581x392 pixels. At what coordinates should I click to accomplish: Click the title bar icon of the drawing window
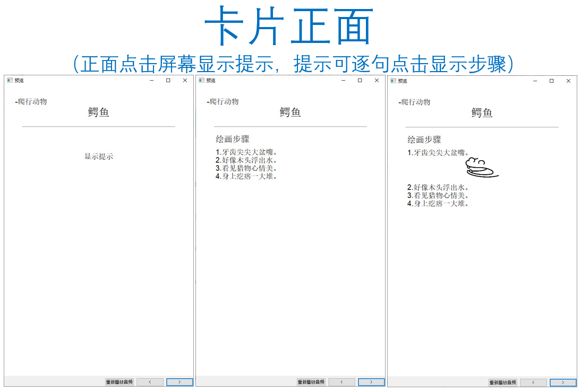tap(393, 81)
